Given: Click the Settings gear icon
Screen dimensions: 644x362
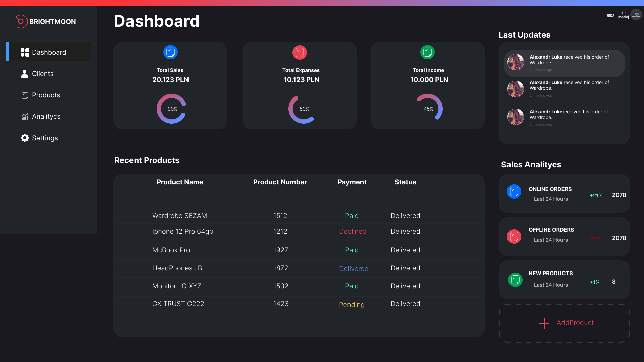Looking at the screenshot, I should click(x=25, y=138).
